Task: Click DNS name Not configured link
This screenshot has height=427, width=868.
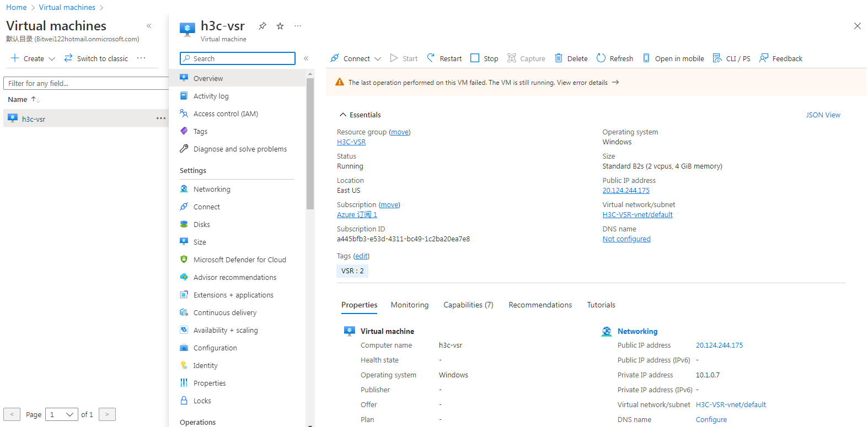Action: pos(626,239)
